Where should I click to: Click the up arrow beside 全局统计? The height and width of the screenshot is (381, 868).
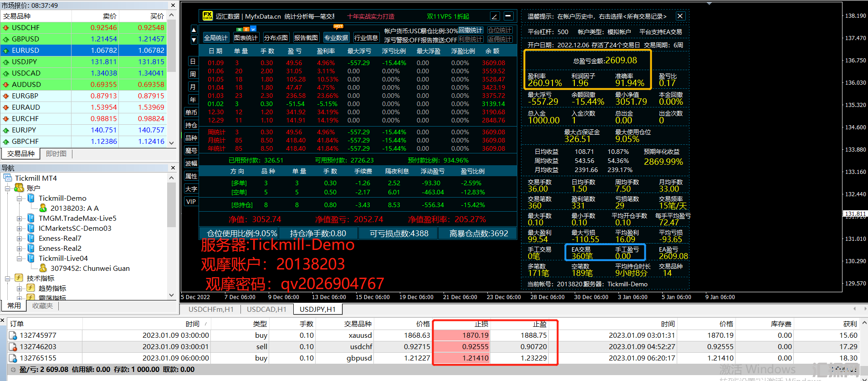[x=194, y=30]
